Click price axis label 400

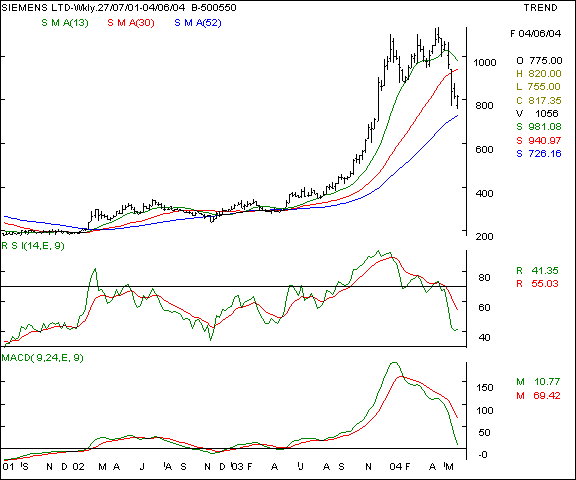[484, 193]
